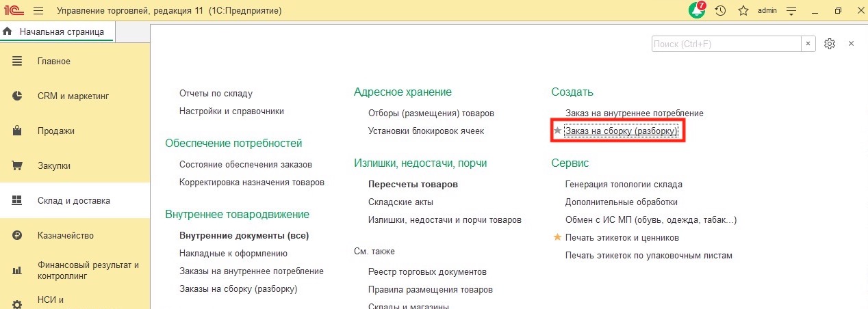
Task: Click the Внутреннее товародвижение heading
Action: click(238, 215)
